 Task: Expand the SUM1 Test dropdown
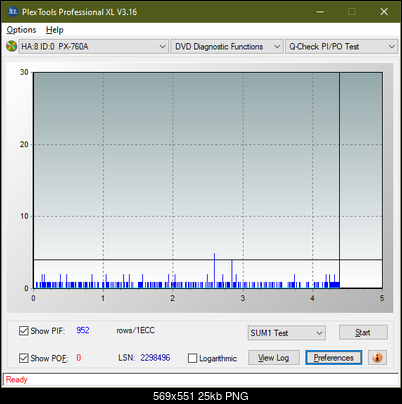tap(287, 333)
